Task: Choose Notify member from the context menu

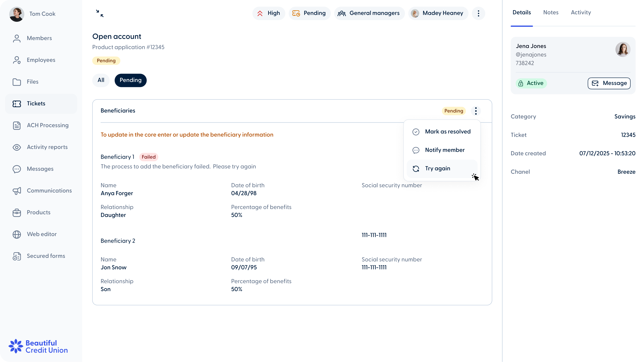Action: click(x=445, y=150)
